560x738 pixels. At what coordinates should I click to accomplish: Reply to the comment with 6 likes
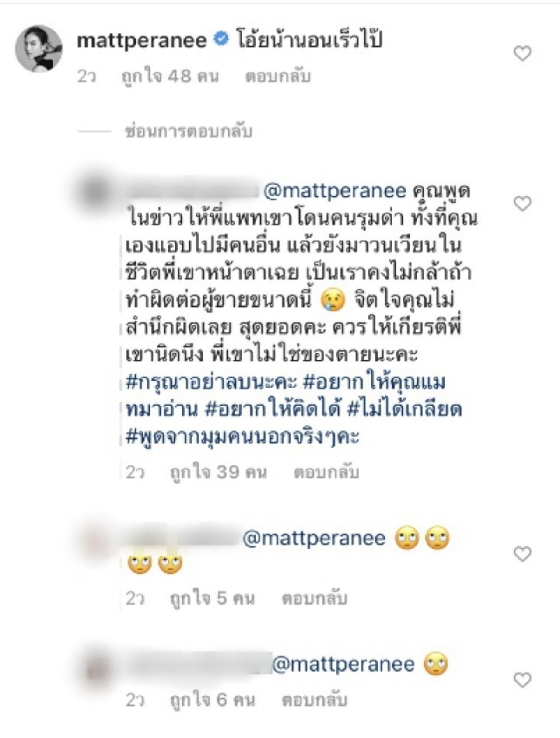coord(314,700)
